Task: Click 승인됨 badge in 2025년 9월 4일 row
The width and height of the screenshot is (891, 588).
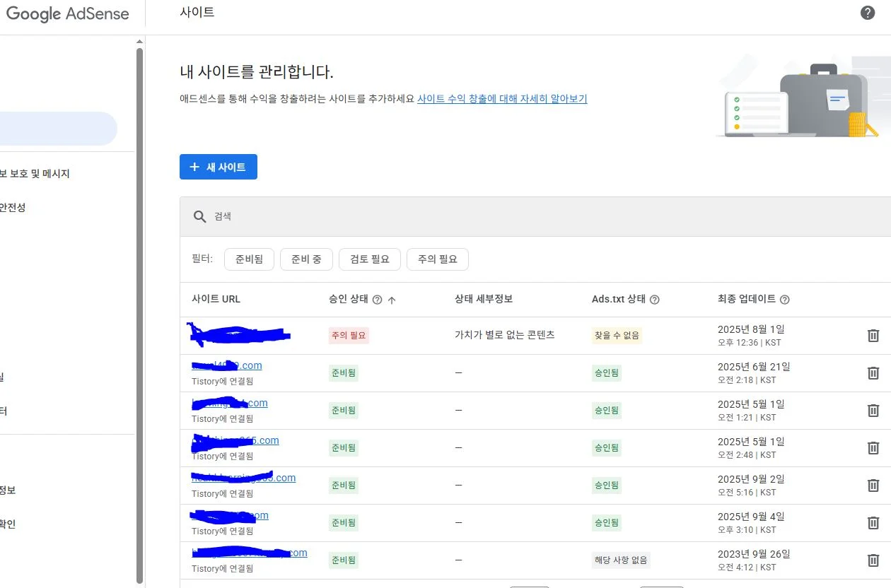Action: pyautogui.click(x=607, y=522)
